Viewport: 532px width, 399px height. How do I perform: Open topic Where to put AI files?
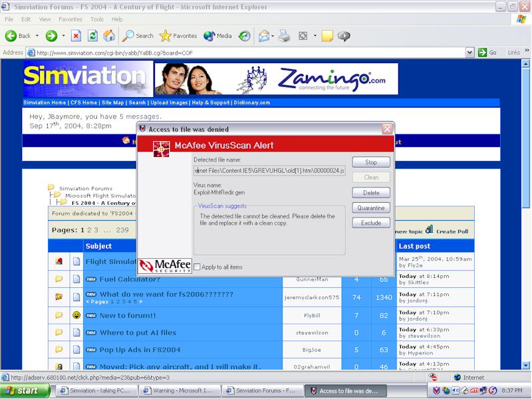pos(138,332)
